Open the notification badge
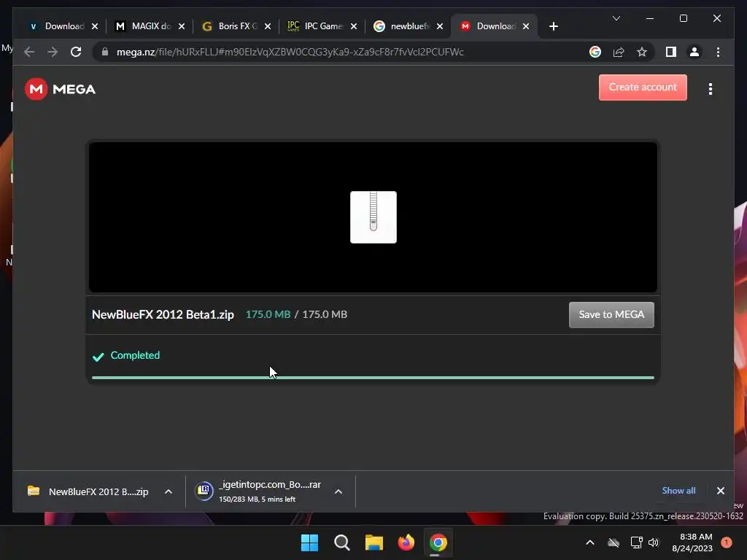The width and height of the screenshot is (747, 560). coord(727,542)
